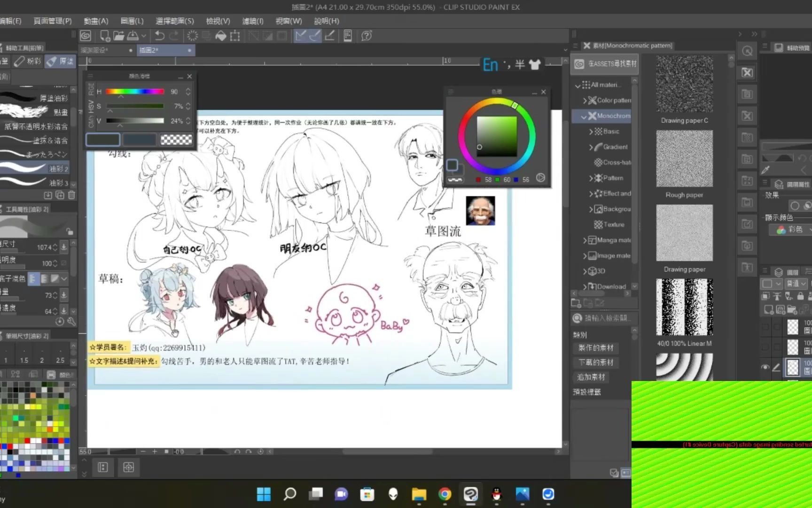Collapse the All materials tree node
The height and width of the screenshot is (508, 812).
(x=578, y=85)
